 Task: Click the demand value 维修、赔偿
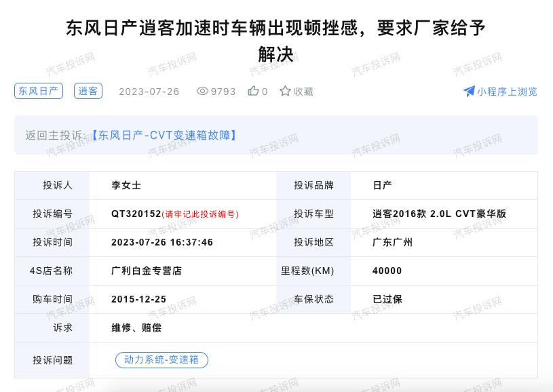[x=136, y=328]
